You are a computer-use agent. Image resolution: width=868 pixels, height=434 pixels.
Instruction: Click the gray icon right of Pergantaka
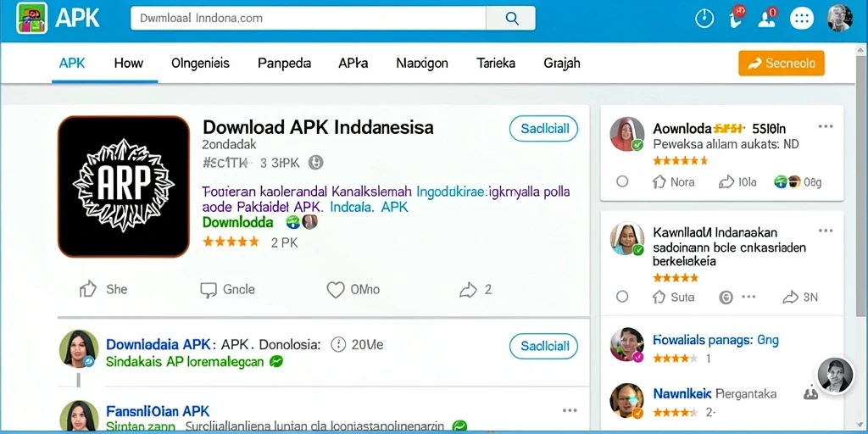coord(810,394)
